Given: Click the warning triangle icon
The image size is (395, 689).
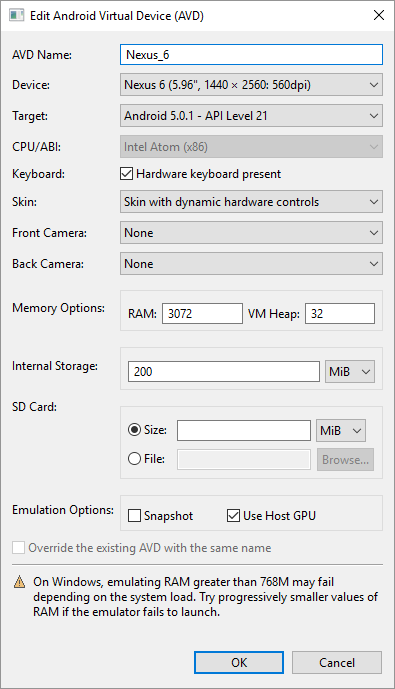Looking at the screenshot, I should pyautogui.click(x=19, y=582).
